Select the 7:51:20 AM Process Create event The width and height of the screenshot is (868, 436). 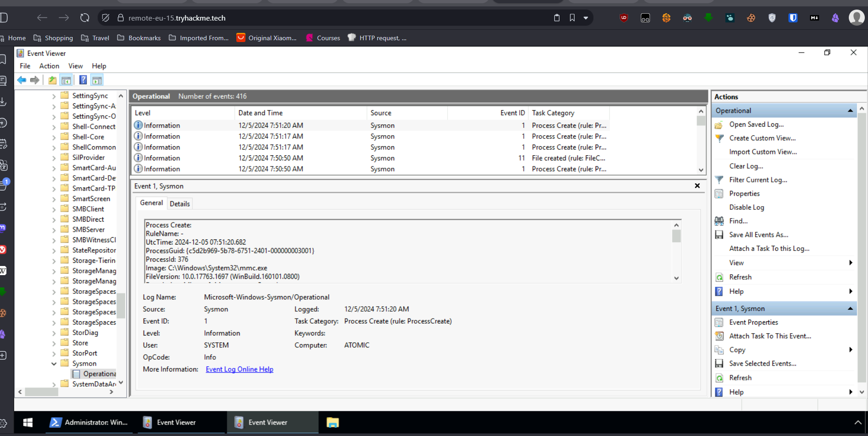(371, 125)
